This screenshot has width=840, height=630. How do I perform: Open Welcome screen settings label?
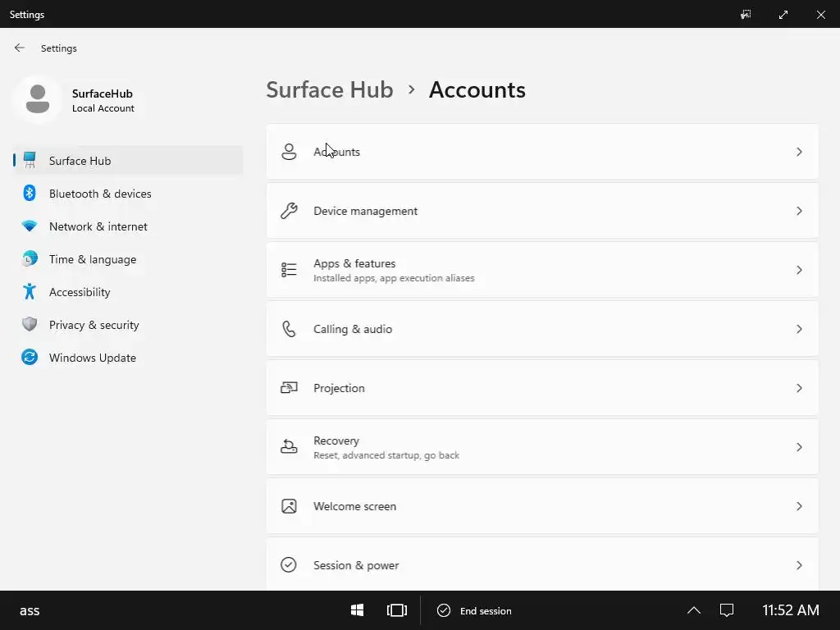tap(354, 505)
